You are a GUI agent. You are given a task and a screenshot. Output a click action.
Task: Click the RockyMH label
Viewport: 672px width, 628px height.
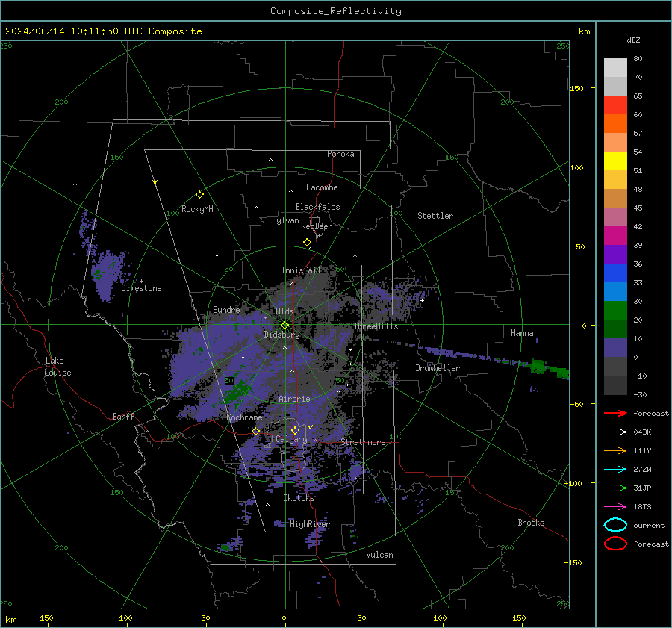(x=197, y=209)
